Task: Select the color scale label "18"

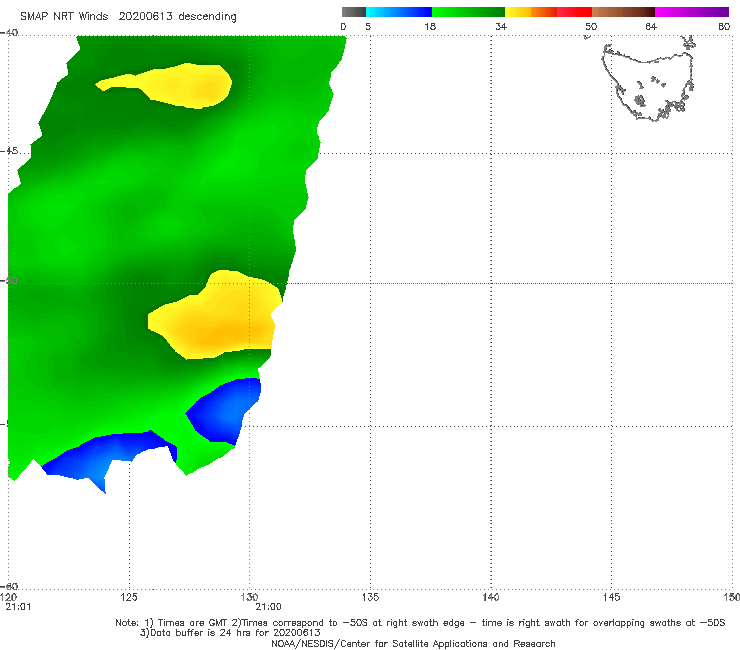Action: (x=430, y=27)
